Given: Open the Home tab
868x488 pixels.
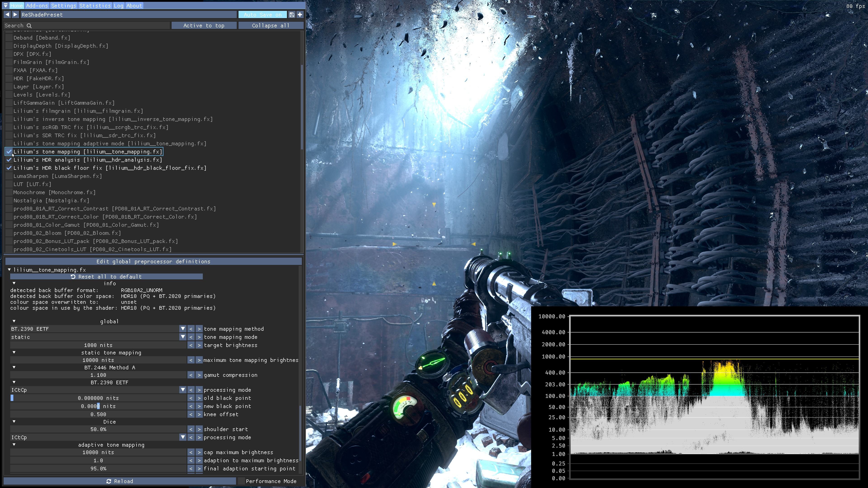Looking at the screenshot, I should click(x=17, y=5).
